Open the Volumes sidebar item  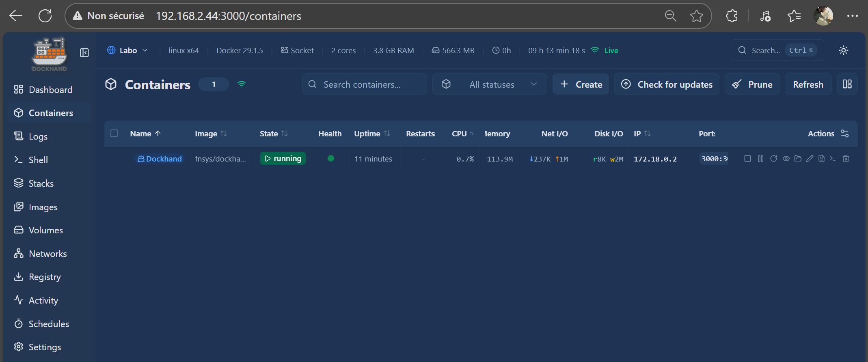click(45, 230)
